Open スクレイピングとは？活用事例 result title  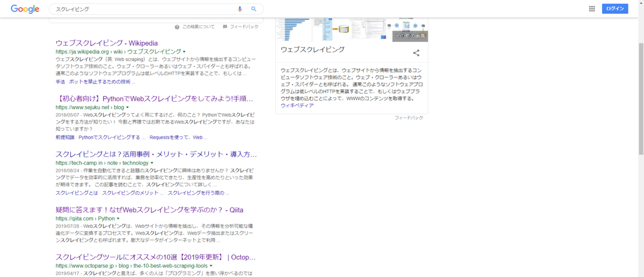156,154
